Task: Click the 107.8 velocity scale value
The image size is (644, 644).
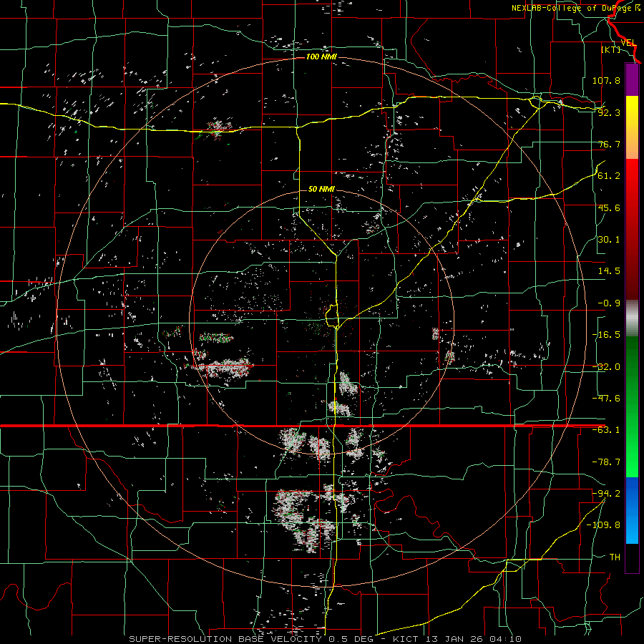Action: 606,80
